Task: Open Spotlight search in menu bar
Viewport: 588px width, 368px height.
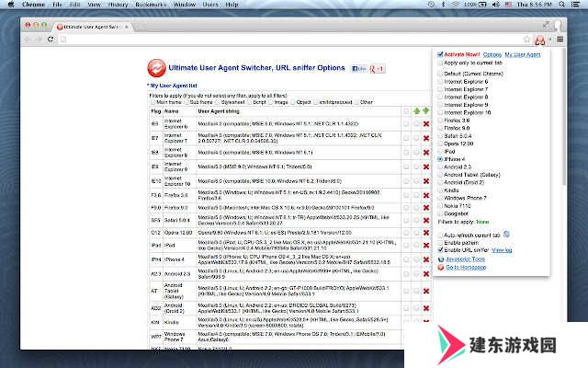Action: 561,5
